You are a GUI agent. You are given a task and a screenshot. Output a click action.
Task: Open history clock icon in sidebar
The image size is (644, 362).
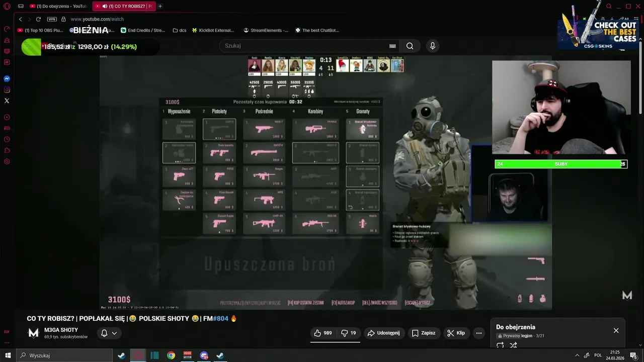(x=7, y=139)
